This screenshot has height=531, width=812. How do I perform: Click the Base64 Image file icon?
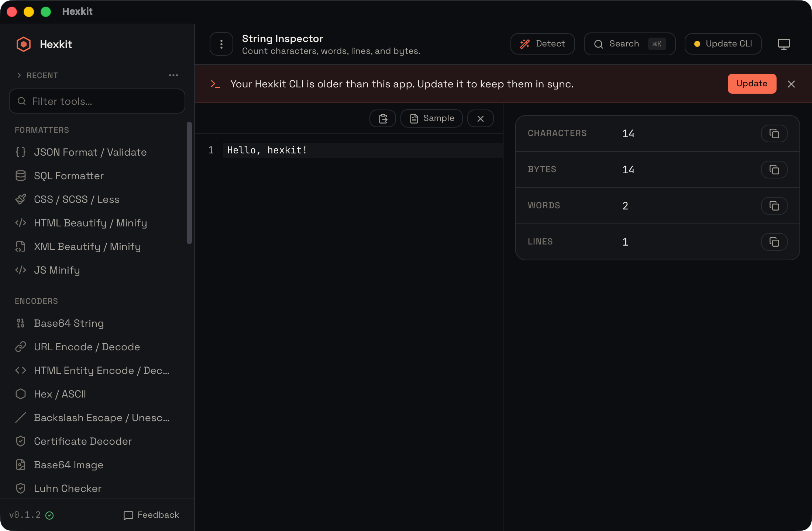(21, 465)
